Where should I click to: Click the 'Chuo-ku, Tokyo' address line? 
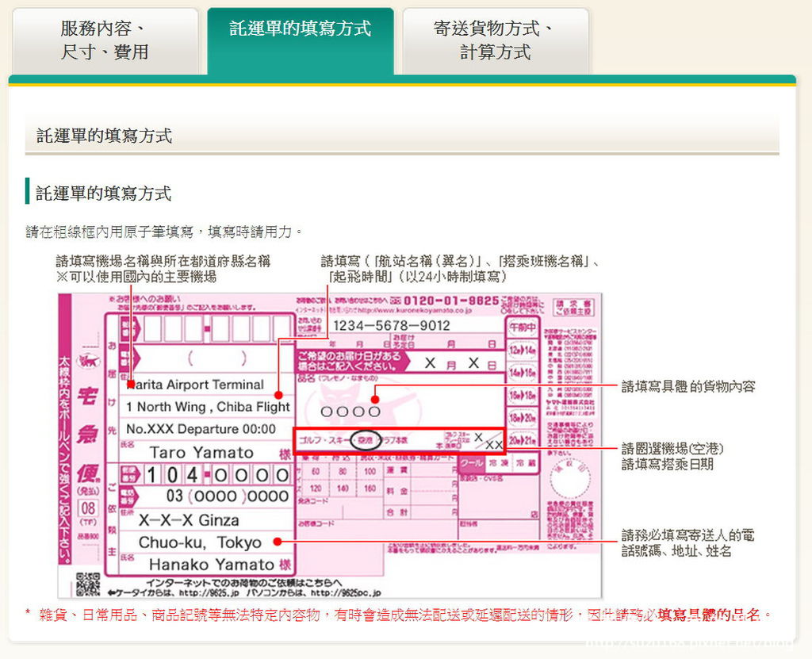[201, 542]
